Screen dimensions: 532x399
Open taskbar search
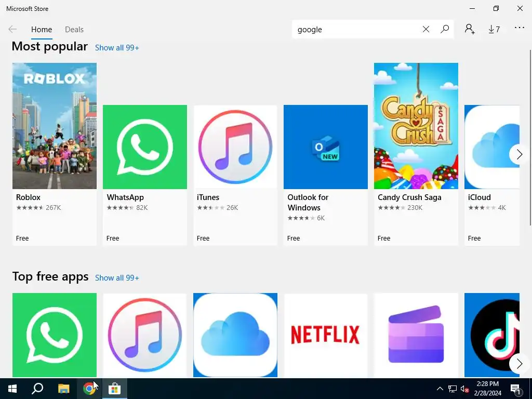pos(37,389)
